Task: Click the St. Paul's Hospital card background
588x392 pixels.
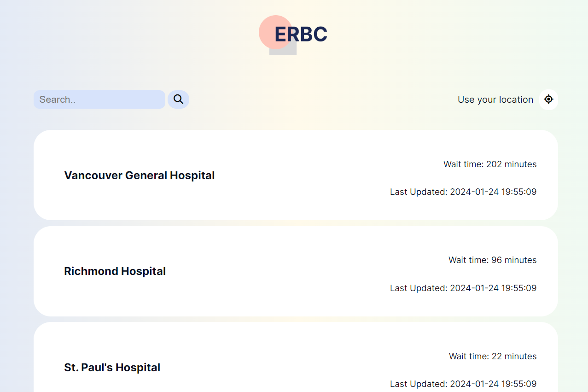Action: 296,357
